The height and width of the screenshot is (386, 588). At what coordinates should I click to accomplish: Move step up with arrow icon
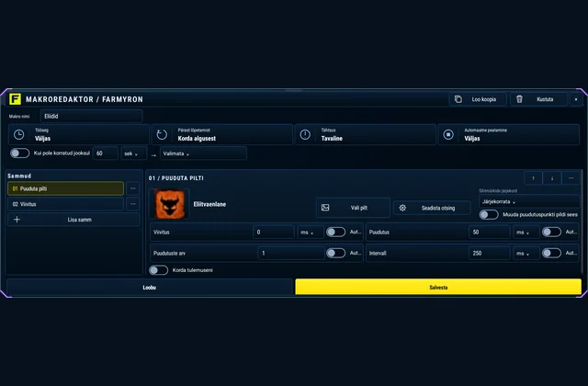(533, 178)
